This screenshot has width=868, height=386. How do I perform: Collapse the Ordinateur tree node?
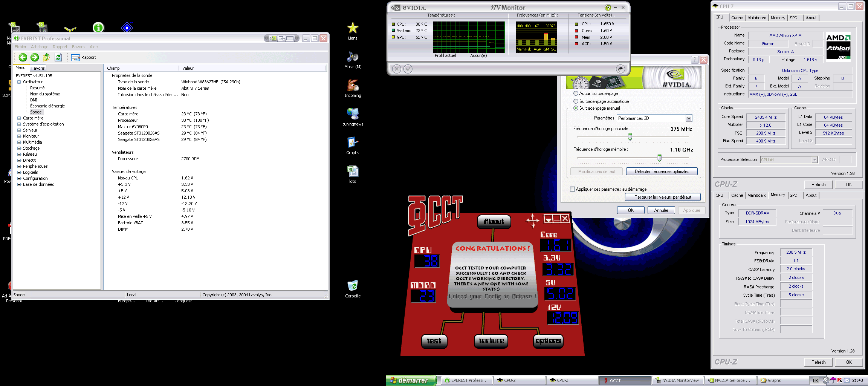click(x=19, y=82)
